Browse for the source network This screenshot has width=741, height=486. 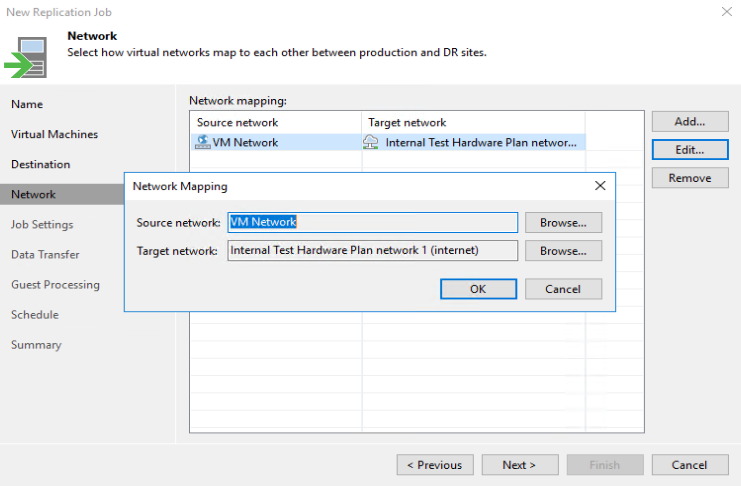563,223
